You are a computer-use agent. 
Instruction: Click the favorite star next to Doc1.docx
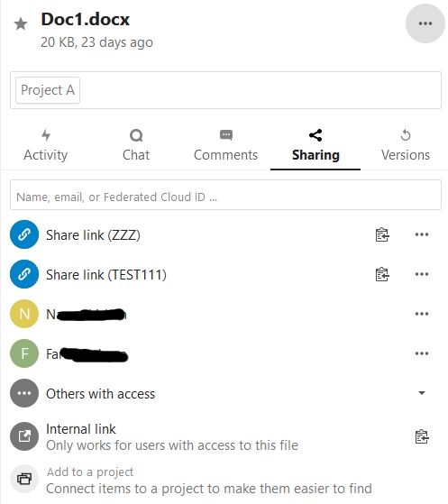tap(21, 24)
